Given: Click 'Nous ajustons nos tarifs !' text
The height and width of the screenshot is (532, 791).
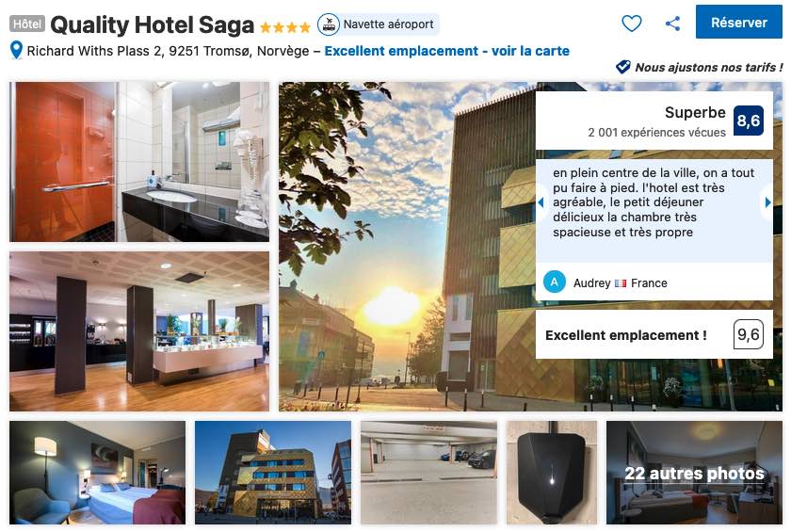Looking at the screenshot, I should (709, 67).
